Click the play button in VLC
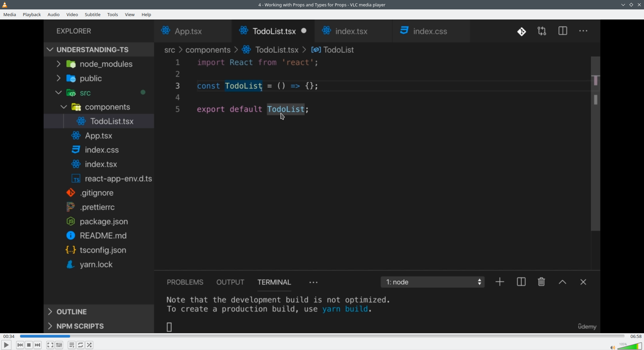644x350 pixels. click(x=6, y=345)
